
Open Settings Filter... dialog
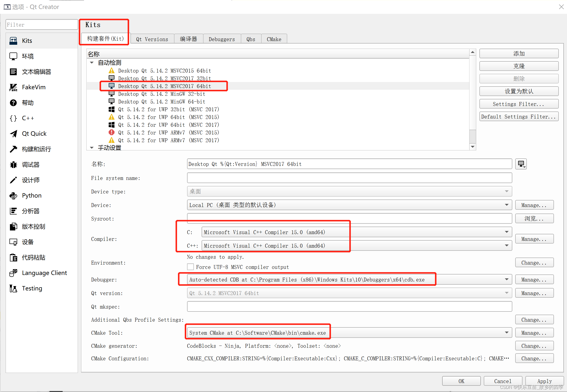coord(519,104)
